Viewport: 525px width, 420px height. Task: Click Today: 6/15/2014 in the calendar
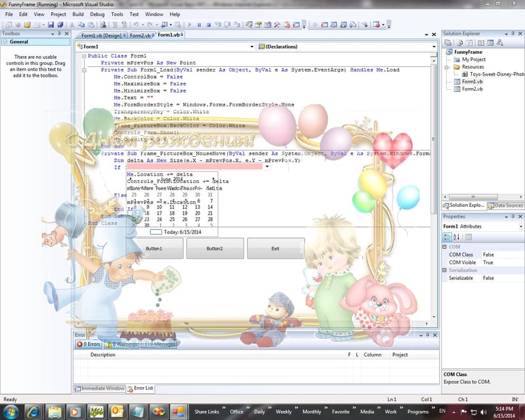pyautogui.click(x=182, y=232)
